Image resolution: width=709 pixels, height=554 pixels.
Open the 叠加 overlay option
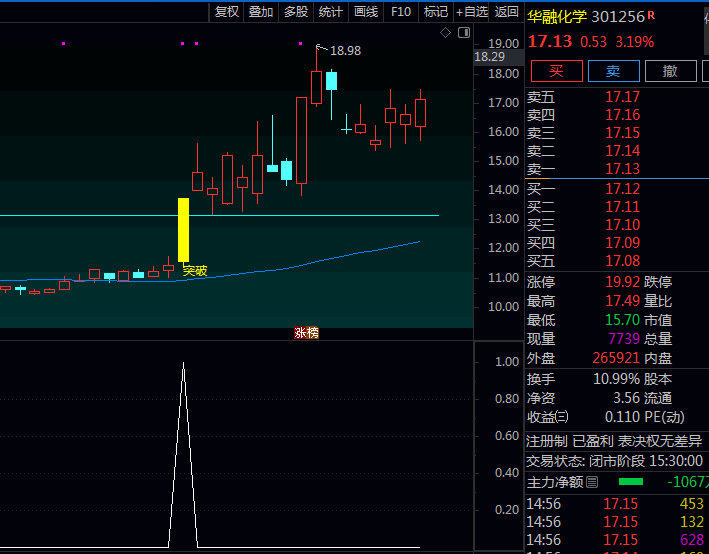261,12
